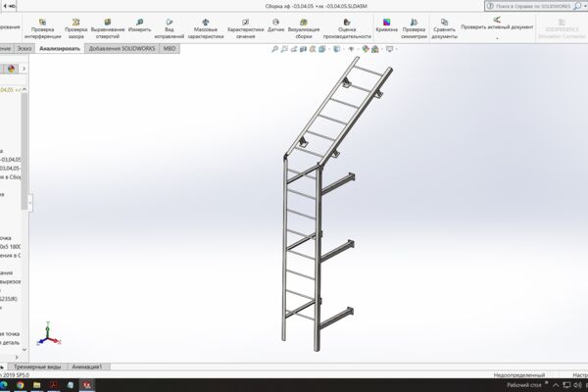Click the volume speaker icon in system tray

pyautogui.click(x=577, y=385)
